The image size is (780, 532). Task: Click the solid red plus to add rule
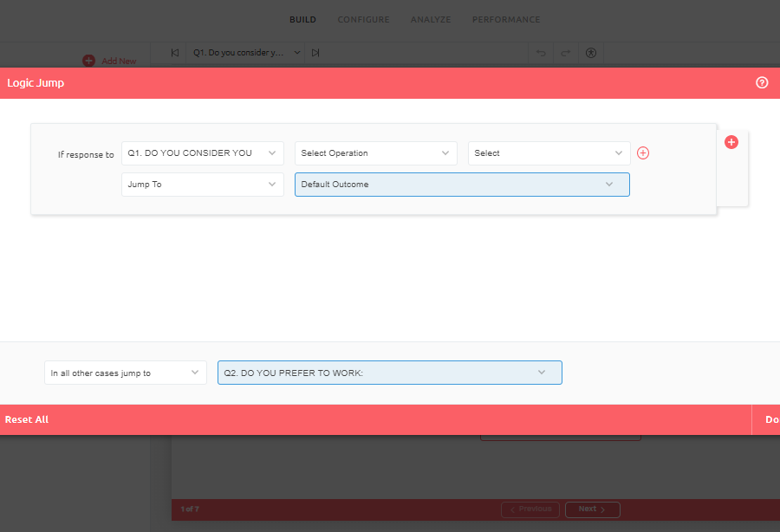point(731,142)
